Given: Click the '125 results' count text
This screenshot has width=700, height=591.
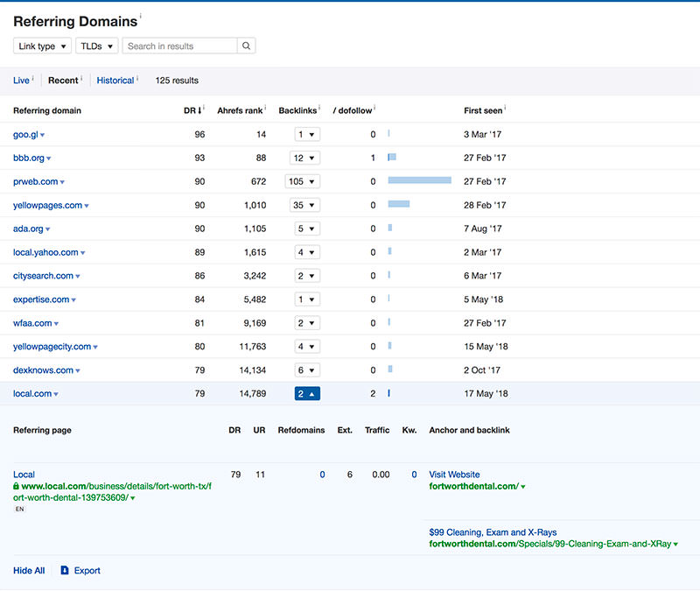Looking at the screenshot, I should click(177, 81).
